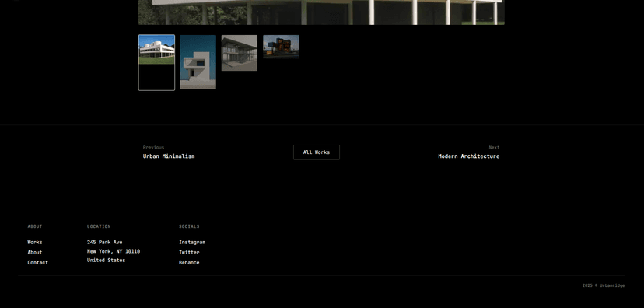Open the Works footer link
This screenshot has width=644, height=308.
35,243
